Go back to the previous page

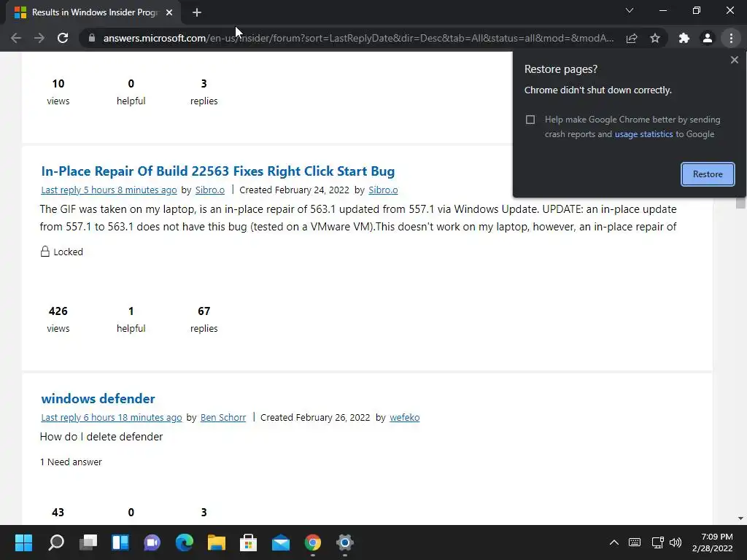pos(16,38)
